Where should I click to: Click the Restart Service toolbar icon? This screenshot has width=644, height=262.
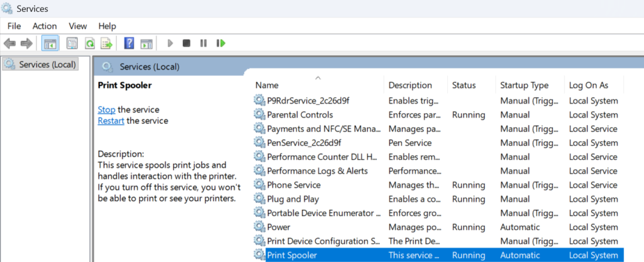[x=221, y=43]
